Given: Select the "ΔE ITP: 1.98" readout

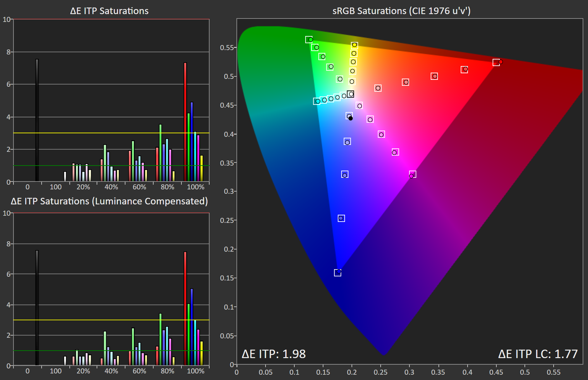Looking at the screenshot, I should click(x=274, y=354).
